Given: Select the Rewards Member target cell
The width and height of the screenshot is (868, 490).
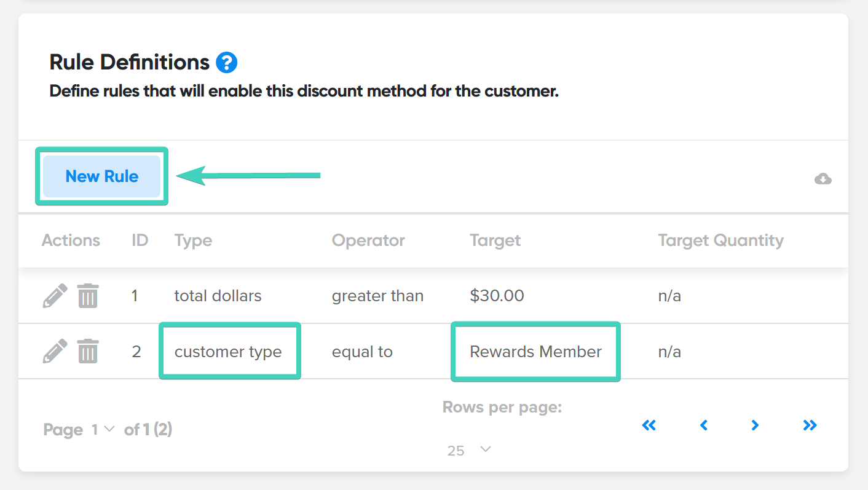Looking at the screenshot, I should point(535,352).
